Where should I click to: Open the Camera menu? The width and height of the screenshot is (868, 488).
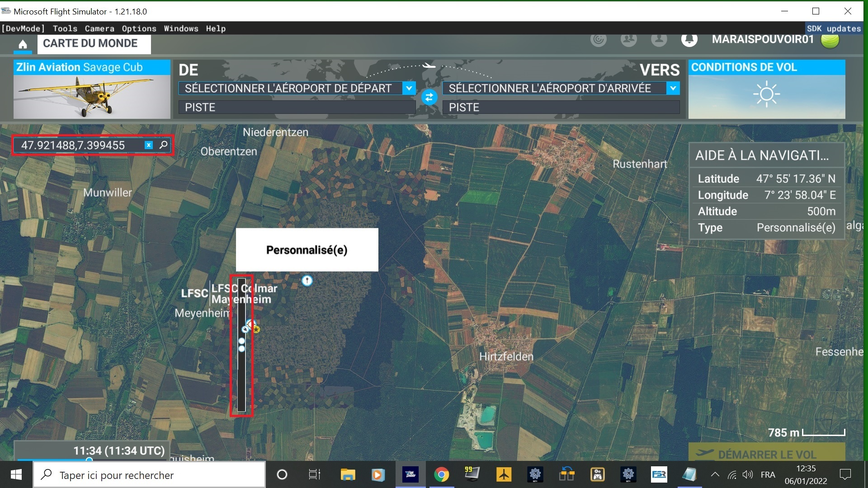[x=99, y=28]
